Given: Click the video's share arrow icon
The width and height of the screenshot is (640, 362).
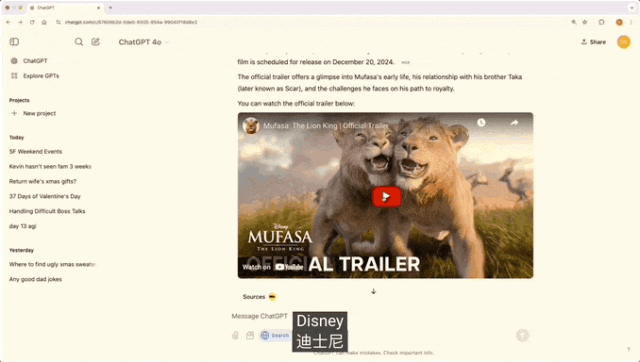Looking at the screenshot, I should [514, 122].
